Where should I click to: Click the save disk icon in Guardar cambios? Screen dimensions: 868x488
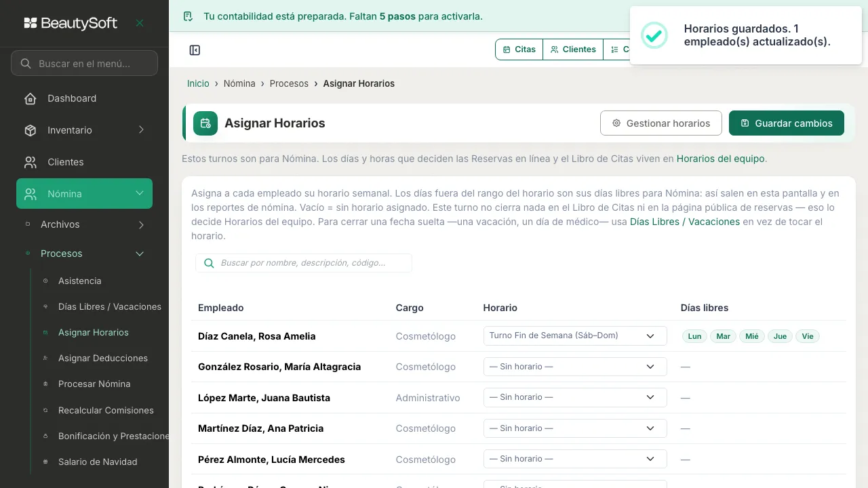point(745,123)
